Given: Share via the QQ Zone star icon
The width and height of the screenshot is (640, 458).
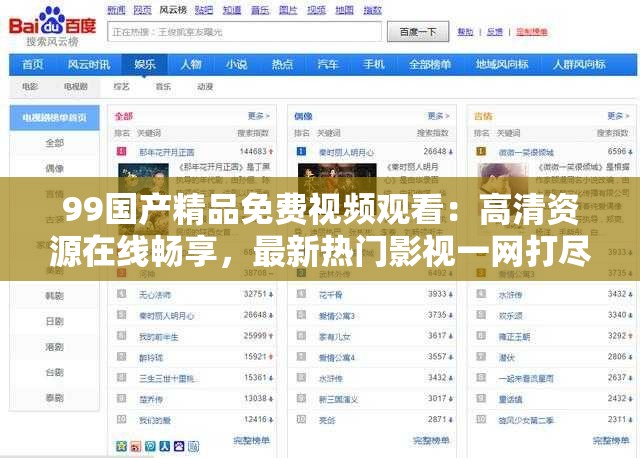Looking at the screenshot, I should click(x=121, y=446).
